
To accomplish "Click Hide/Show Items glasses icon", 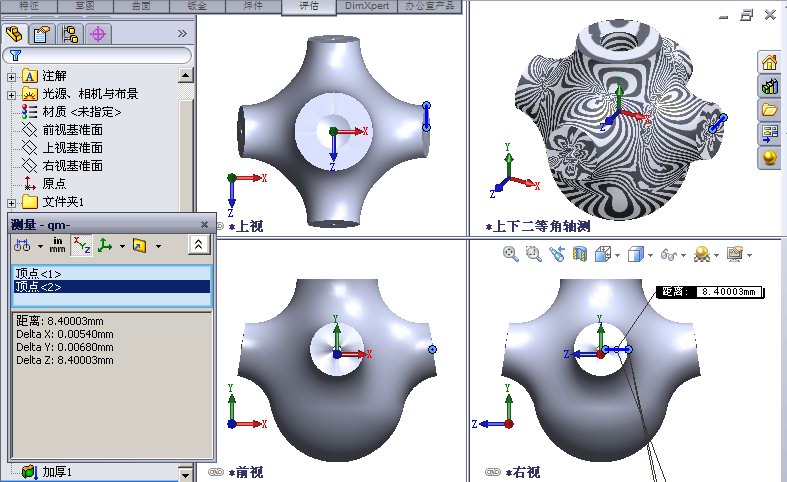I will pyautogui.click(x=668, y=255).
